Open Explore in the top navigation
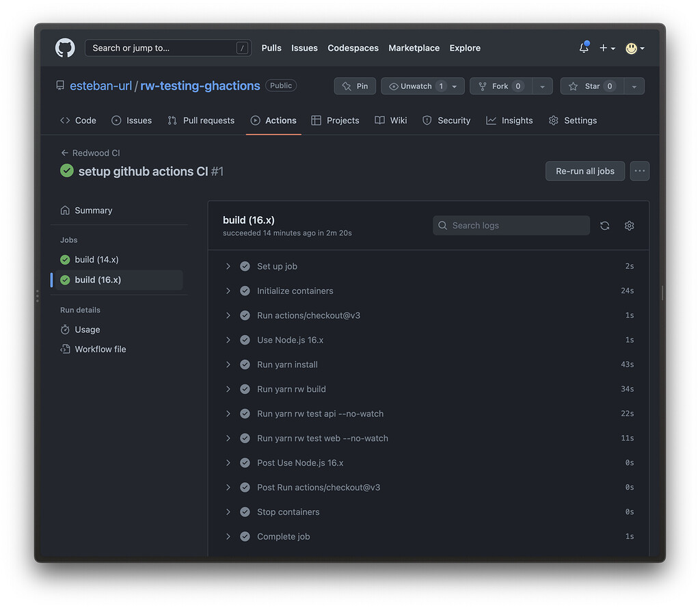This screenshot has height=608, width=700. point(465,48)
